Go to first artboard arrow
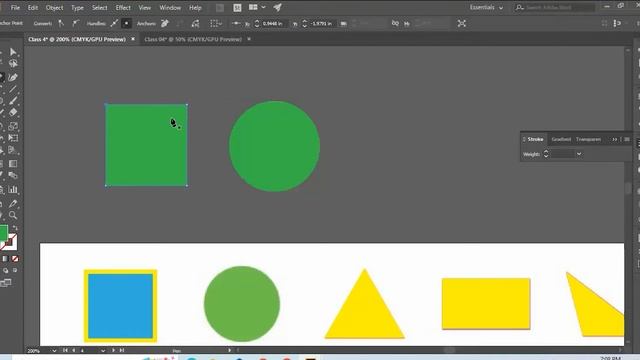 pyautogui.click(x=65, y=350)
